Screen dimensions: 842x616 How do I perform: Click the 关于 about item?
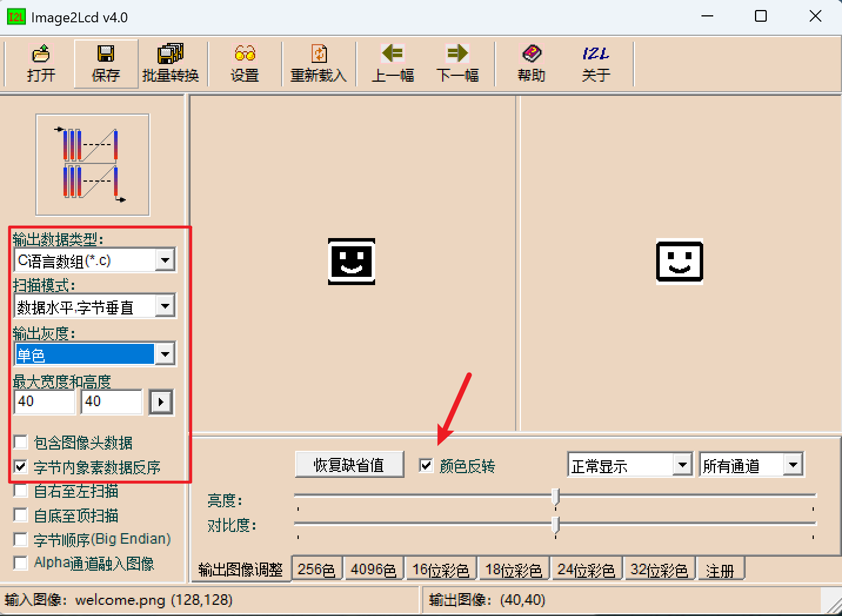pos(595,63)
